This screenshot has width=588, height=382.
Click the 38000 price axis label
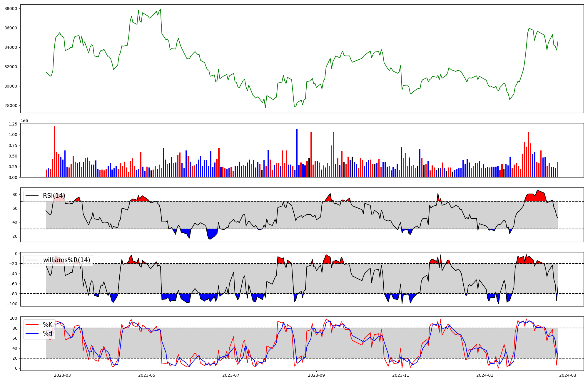tap(11, 9)
